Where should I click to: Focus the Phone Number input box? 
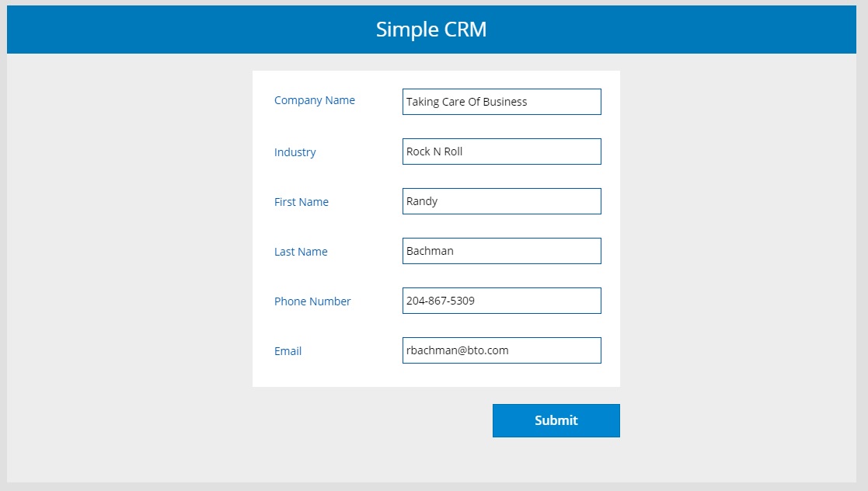pyautogui.click(x=501, y=301)
